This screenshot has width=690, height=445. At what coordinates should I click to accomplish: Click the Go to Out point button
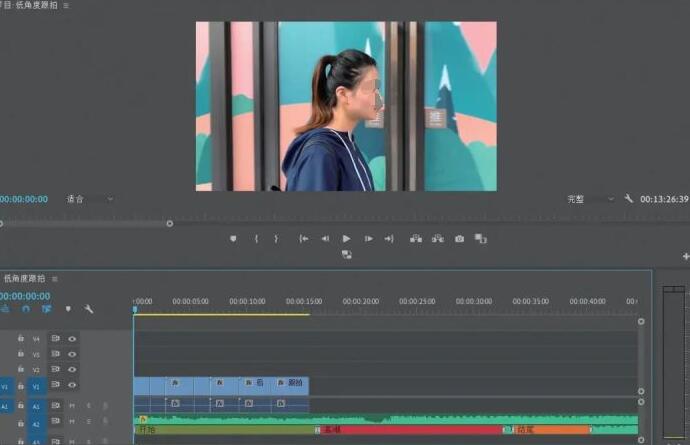pos(389,239)
